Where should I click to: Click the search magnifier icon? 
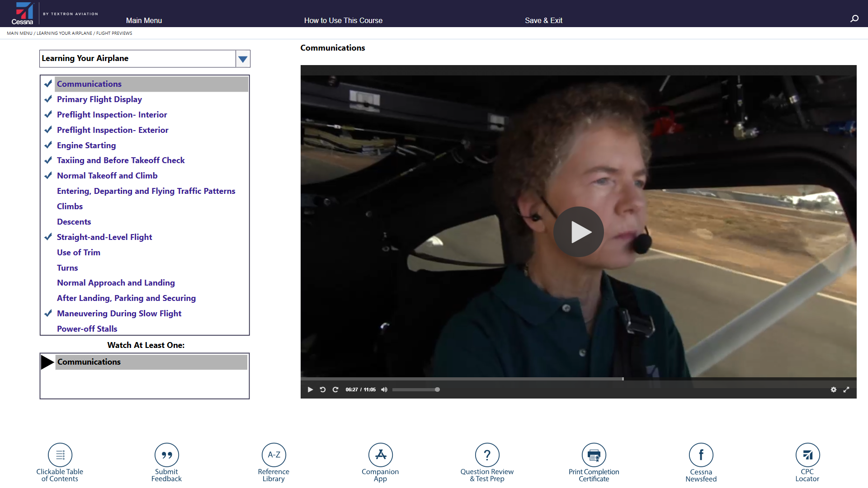pyautogui.click(x=854, y=19)
